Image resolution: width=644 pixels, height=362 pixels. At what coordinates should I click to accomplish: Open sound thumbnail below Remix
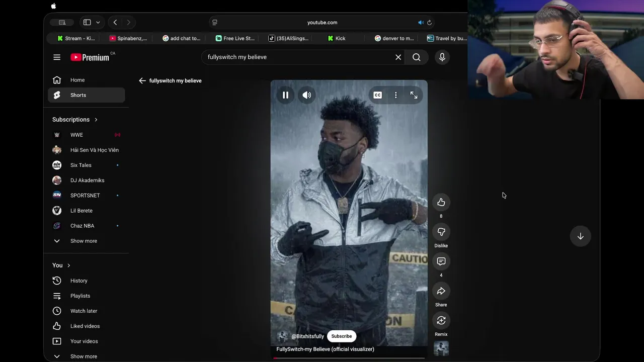pos(441,348)
